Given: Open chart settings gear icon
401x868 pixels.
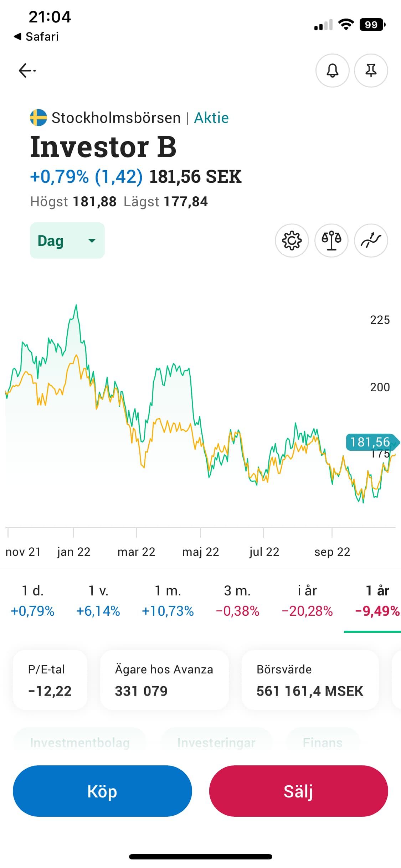Looking at the screenshot, I should tap(292, 241).
